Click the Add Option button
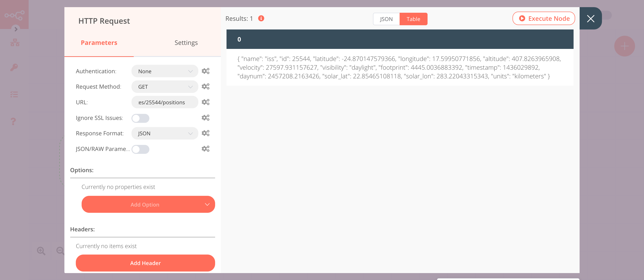Screen dimensions: 644x280 click(145, 204)
